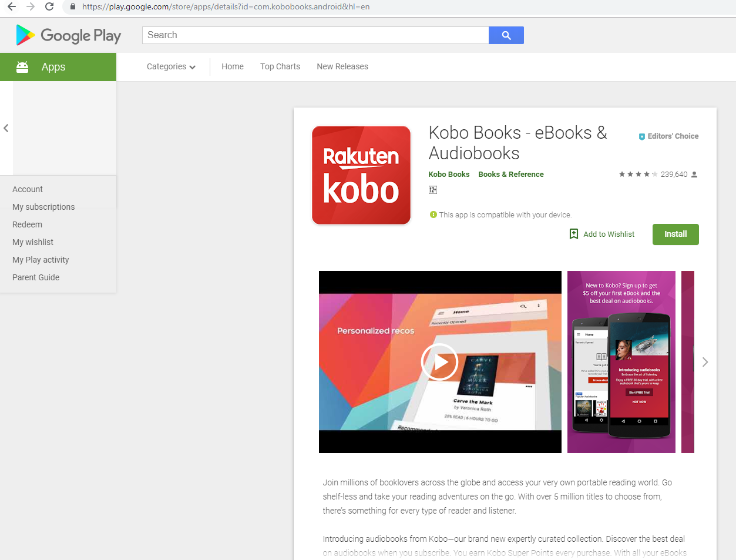Expand the next screenshots arrow
Viewport: 736px width, 560px height.
[705, 362]
